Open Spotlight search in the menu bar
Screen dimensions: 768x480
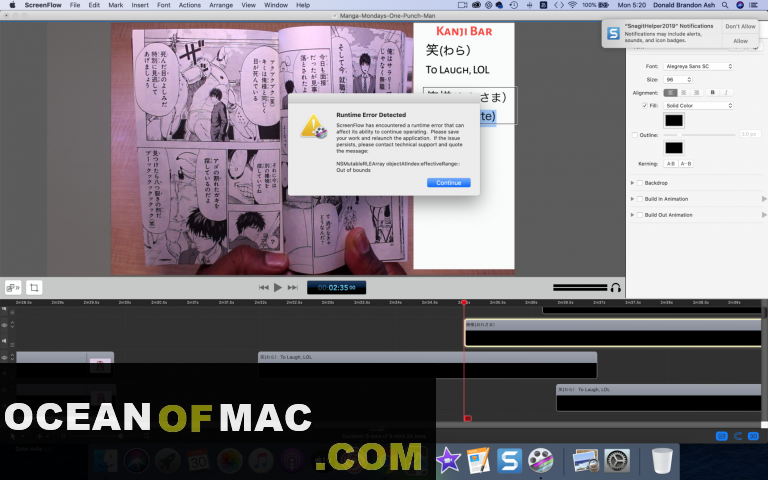(x=725, y=5)
